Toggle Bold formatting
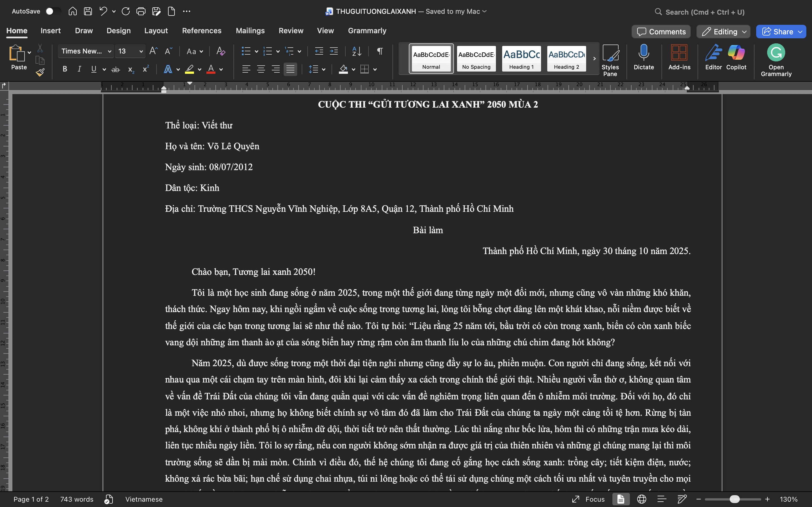The image size is (812, 507). (x=65, y=69)
